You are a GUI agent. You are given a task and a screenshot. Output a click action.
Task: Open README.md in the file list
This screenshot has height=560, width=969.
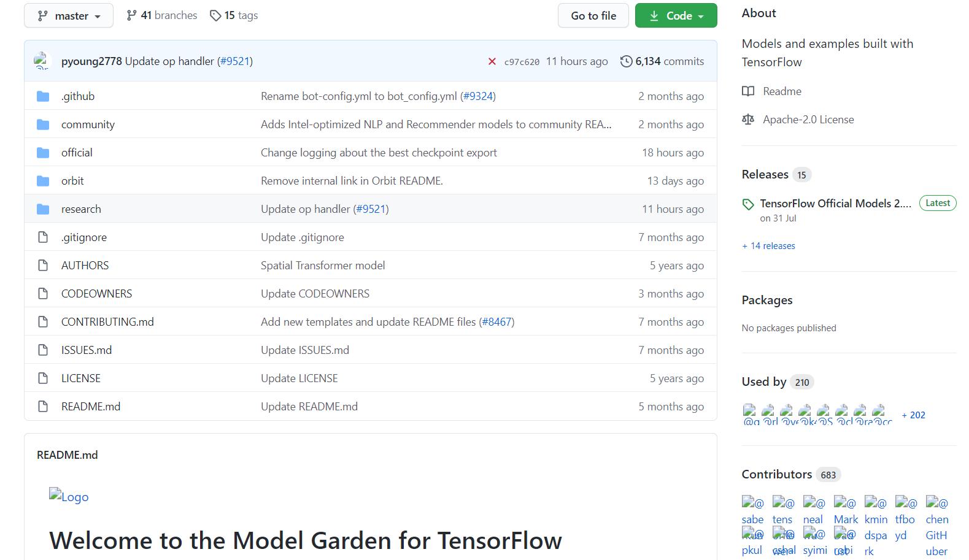point(91,407)
